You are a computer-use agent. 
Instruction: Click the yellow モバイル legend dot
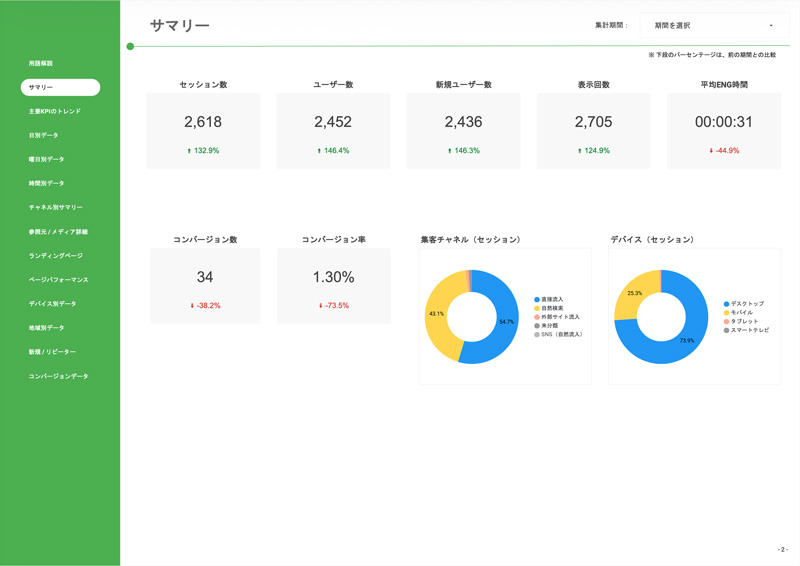point(727,313)
